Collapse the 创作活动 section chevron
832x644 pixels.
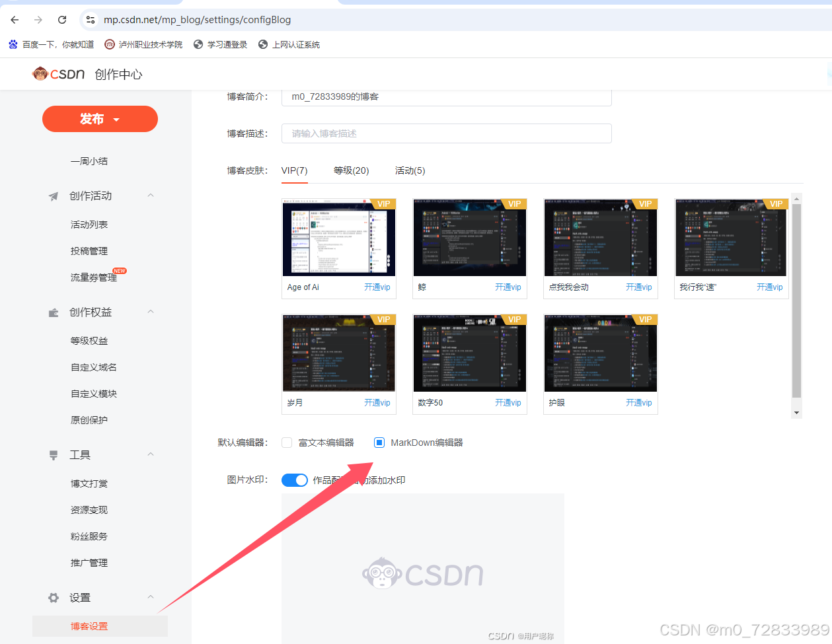tap(151, 196)
